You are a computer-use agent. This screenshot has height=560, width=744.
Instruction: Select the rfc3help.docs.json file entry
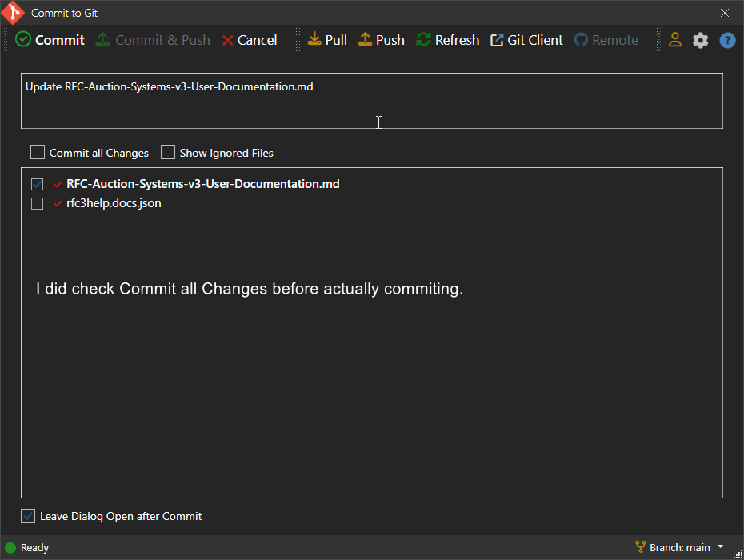tap(114, 203)
